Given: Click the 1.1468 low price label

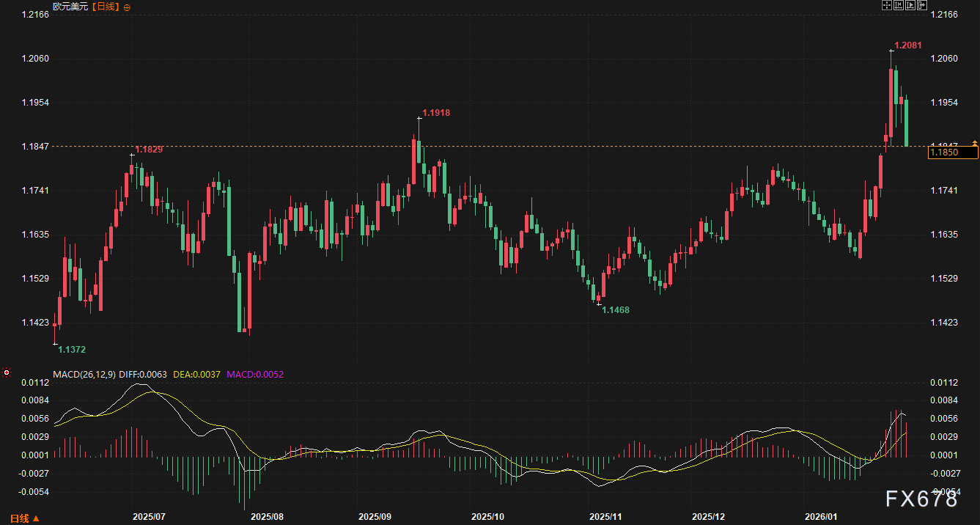Looking at the screenshot, I should click(615, 310).
